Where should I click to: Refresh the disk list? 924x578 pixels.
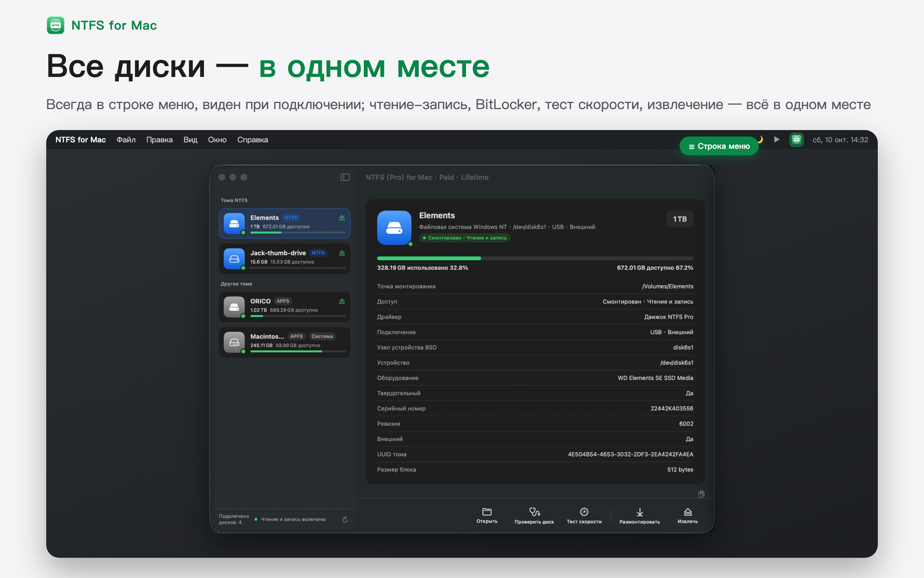345,519
